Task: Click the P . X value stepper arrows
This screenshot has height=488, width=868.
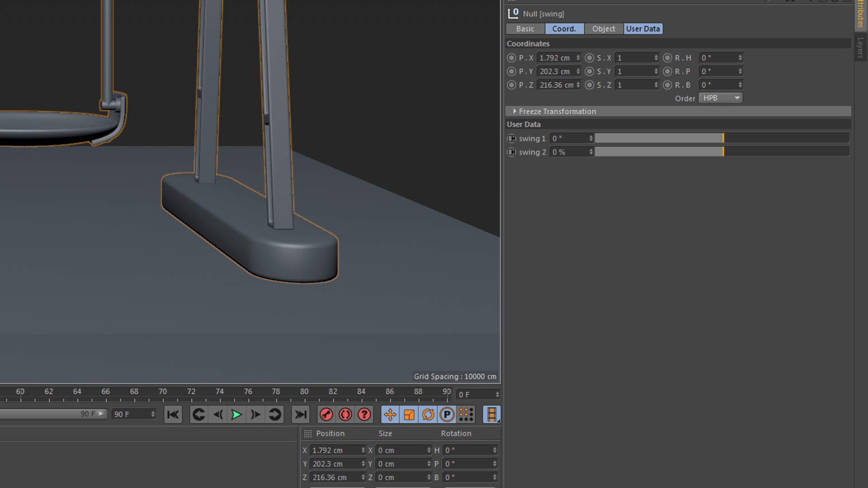Action: click(578, 58)
